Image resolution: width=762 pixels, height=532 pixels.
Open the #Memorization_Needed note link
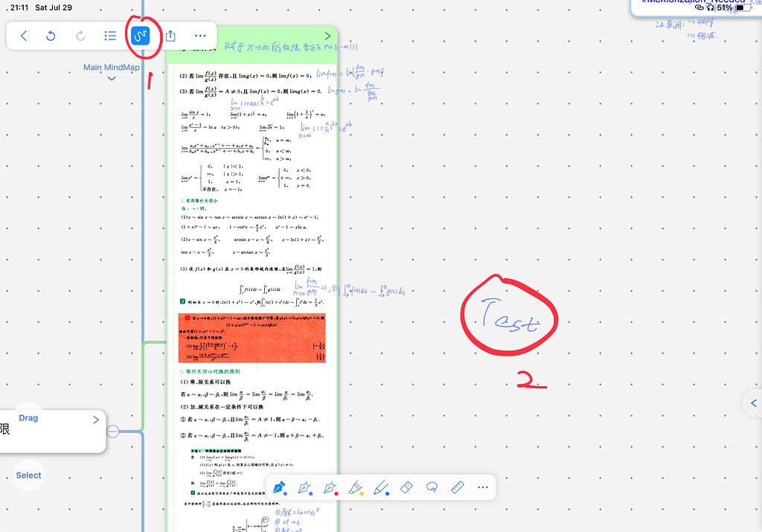pyautogui.click(x=691, y=2)
